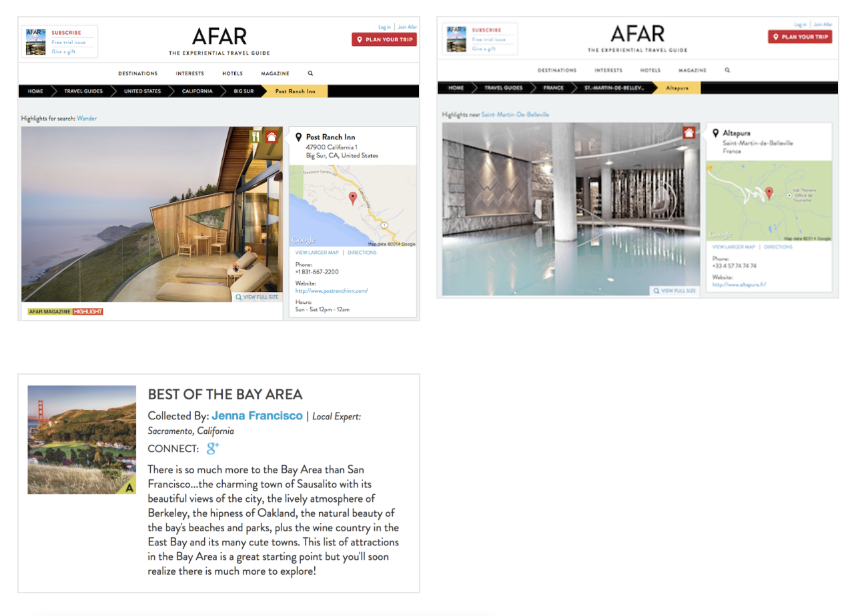Open Hotels menu on Altapura page

651,70
